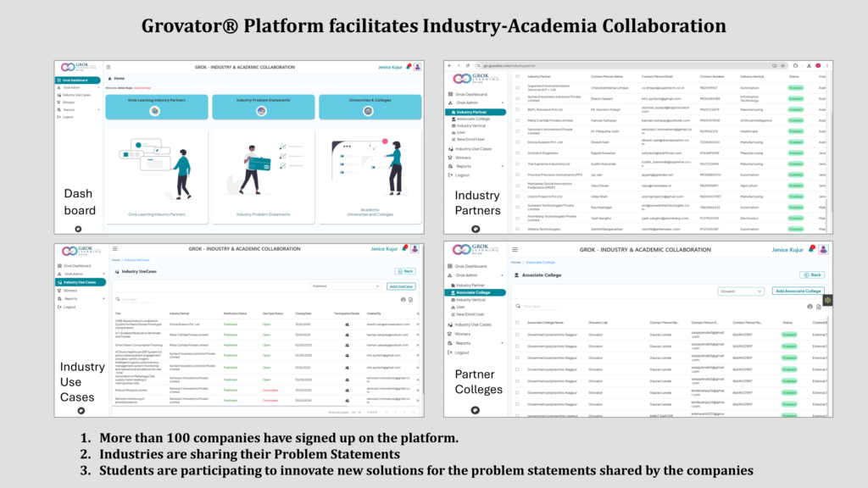Image resolution: width=868 pixels, height=488 pixels.
Task: Click the export file icon in Industry Use Cases table
Action: point(411,299)
